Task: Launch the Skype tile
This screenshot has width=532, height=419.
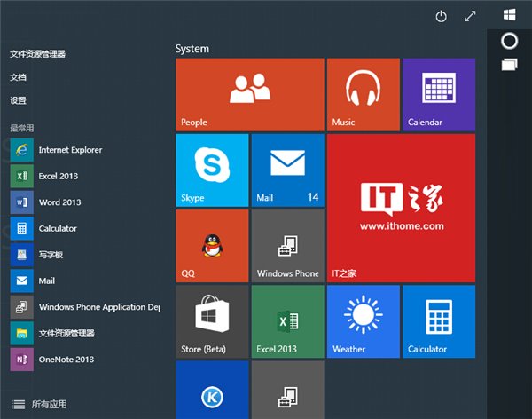Action: (212, 170)
